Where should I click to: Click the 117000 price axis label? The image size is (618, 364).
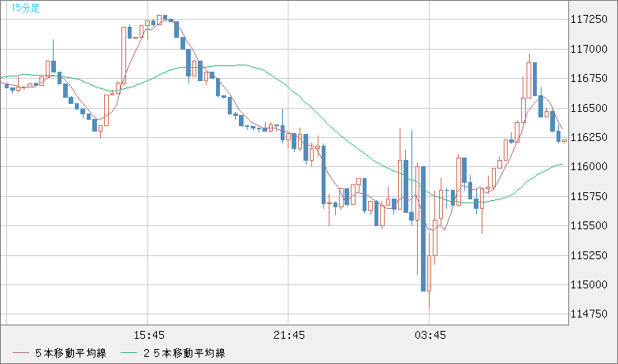pyautogui.click(x=589, y=49)
